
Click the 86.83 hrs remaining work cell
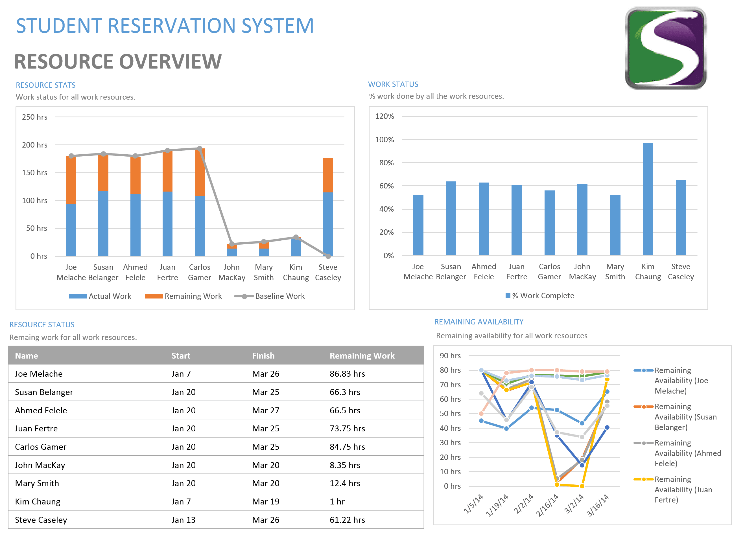(x=348, y=374)
